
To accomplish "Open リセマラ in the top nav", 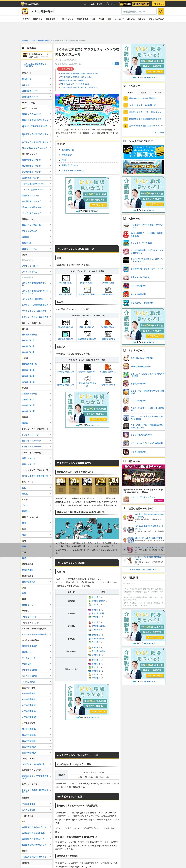I will [26, 19].
